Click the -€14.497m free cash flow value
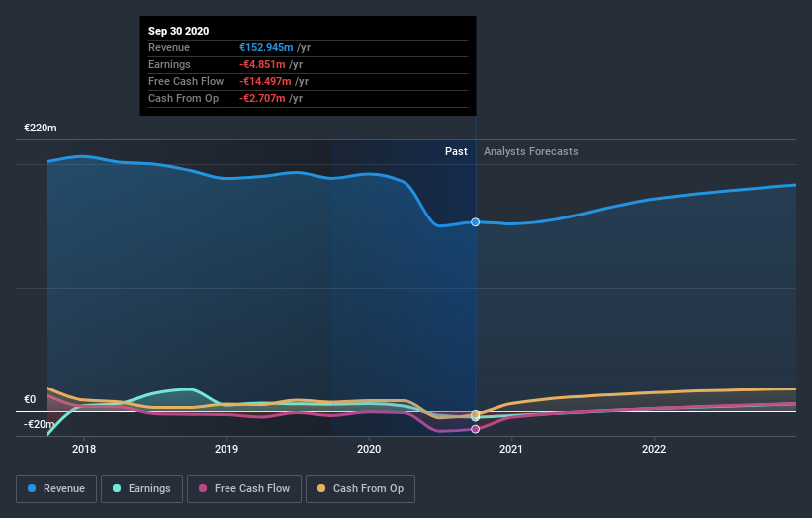This screenshot has height=518, width=812. (x=265, y=81)
